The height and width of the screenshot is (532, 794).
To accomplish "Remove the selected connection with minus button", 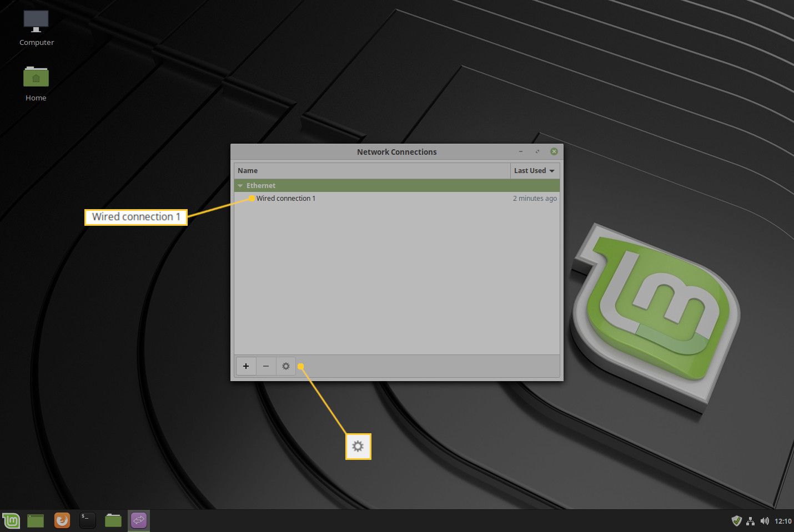I will point(266,366).
